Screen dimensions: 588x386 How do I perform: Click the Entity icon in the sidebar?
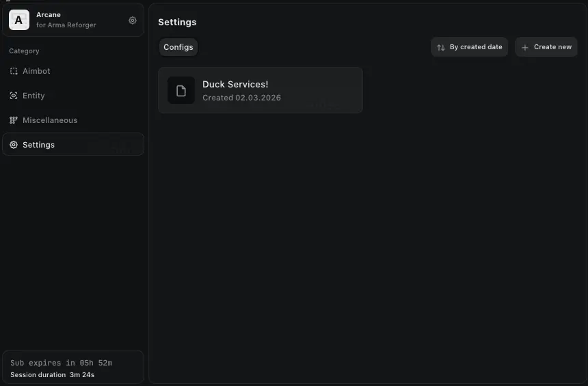pos(14,96)
